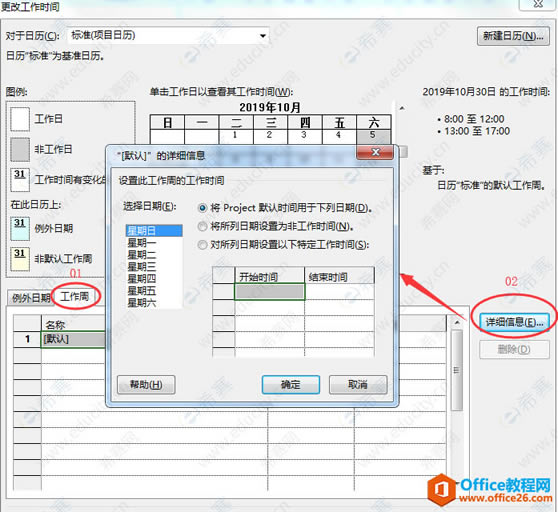The image size is (558, 512).
Task: Click the 非默认工作周 legend icon
Action: 20,259
